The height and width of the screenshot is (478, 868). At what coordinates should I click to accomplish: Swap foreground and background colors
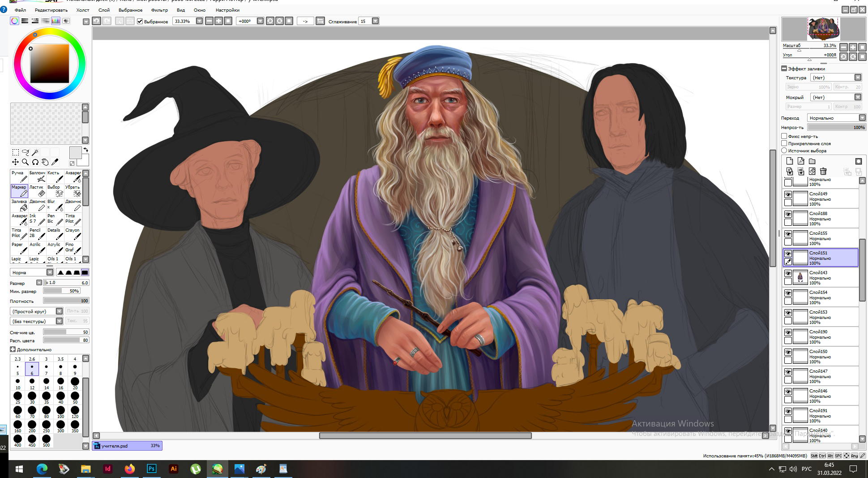[86, 150]
